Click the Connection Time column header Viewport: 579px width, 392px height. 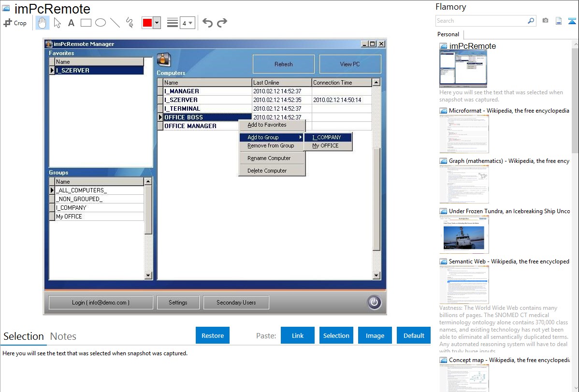pos(342,82)
